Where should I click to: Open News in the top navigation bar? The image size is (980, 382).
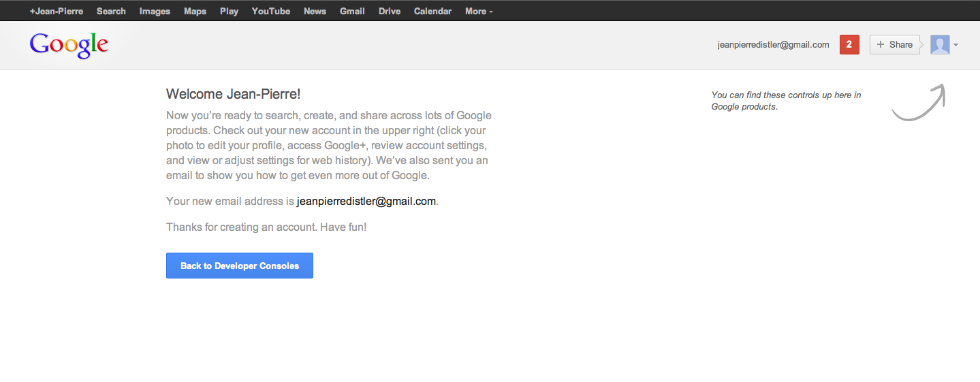[x=315, y=11]
